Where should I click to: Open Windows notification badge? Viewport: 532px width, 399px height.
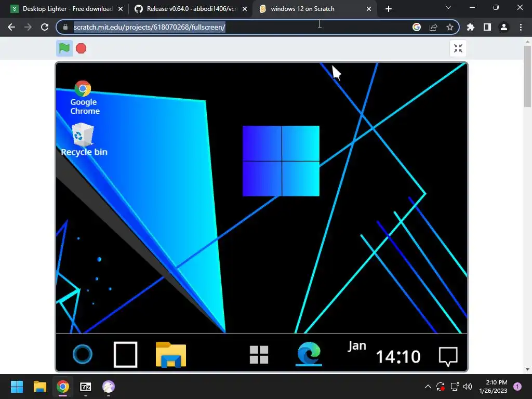[517, 387]
